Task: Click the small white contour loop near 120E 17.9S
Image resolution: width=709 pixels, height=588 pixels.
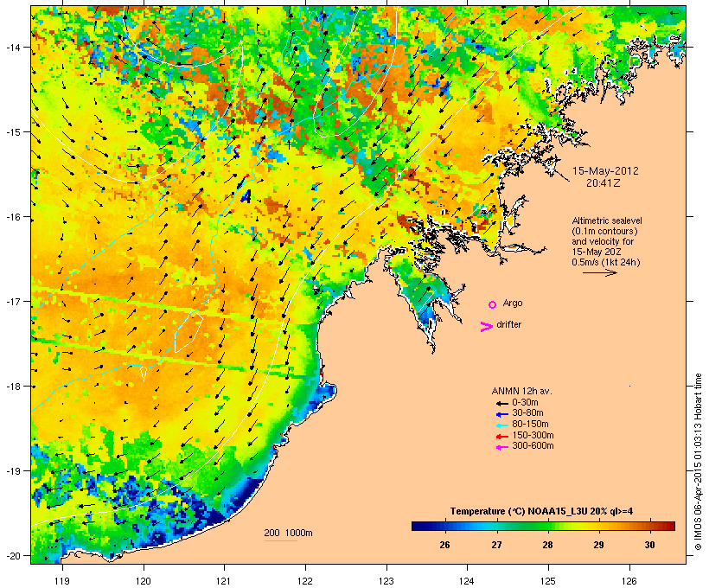Action: [x=144, y=374]
